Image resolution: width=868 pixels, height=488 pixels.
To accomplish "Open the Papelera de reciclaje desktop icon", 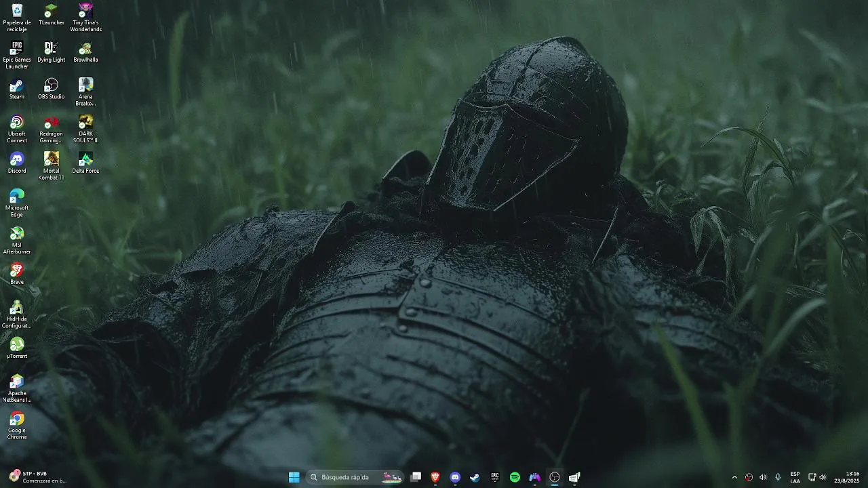I will (17, 18).
